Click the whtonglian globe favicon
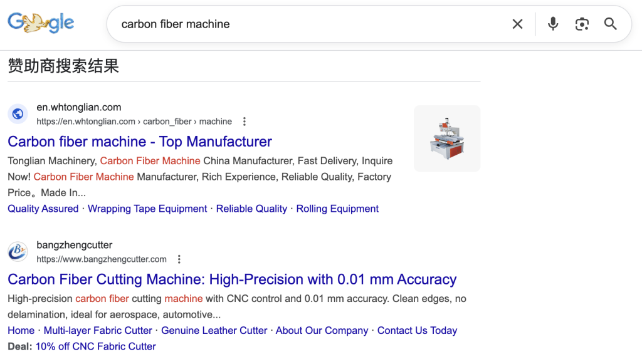 [x=18, y=114]
